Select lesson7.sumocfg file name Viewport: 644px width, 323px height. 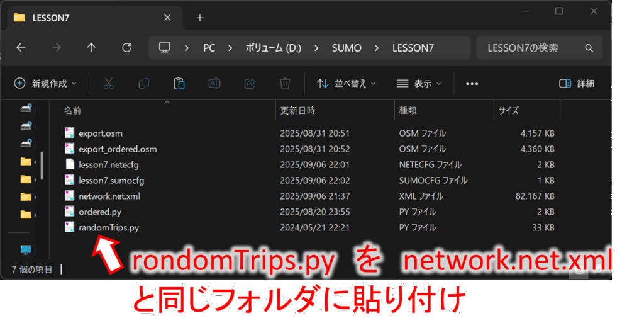tap(111, 180)
